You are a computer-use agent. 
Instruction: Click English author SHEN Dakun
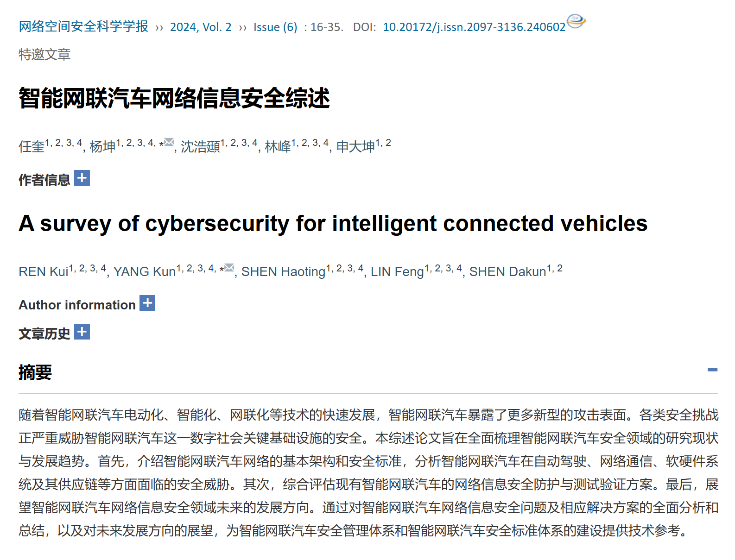click(507, 272)
